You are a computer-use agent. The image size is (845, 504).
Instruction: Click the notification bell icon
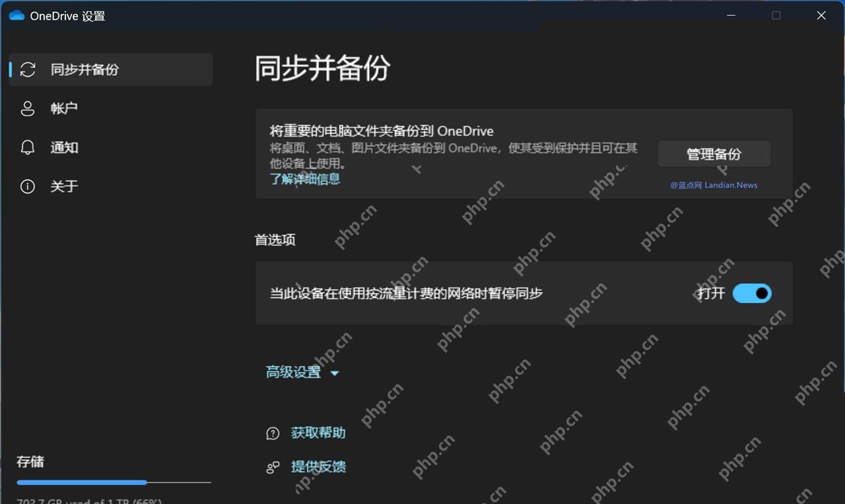[x=28, y=148]
